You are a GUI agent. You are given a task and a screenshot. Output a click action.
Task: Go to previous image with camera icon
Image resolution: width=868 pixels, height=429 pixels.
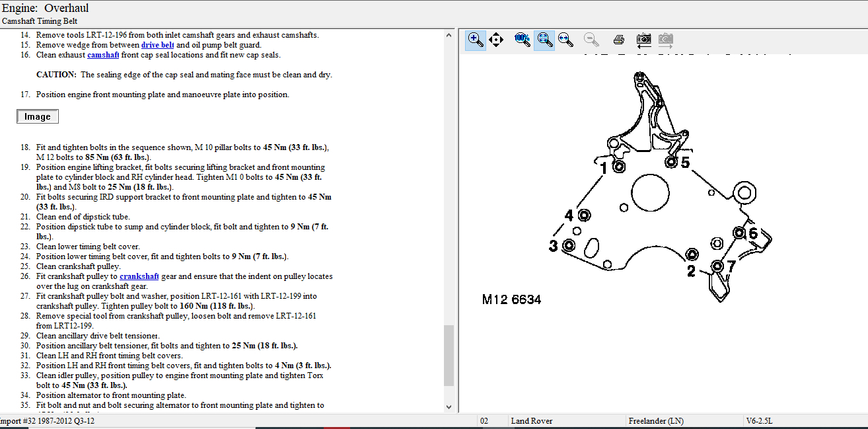pyautogui.click(x=644, y=40)
